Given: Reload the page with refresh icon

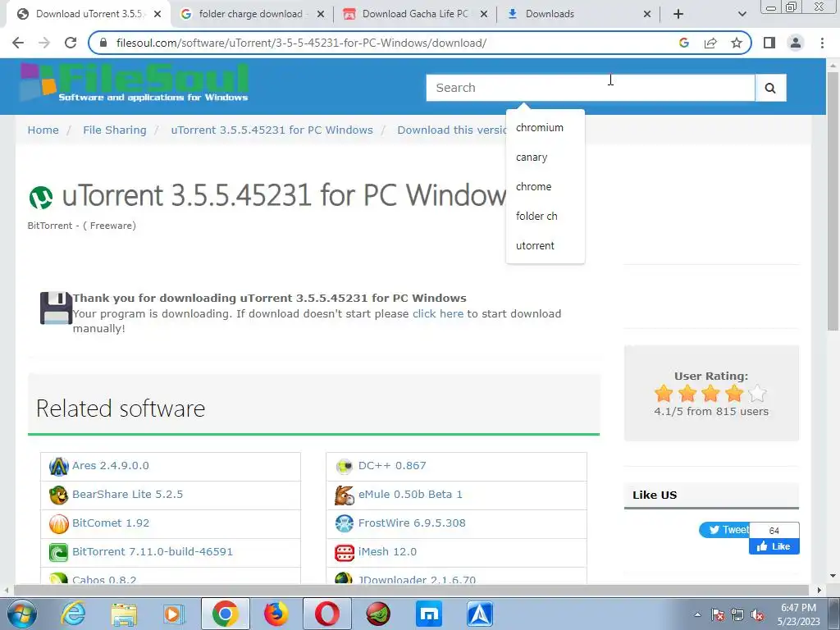Looking at the screenshot, I should pyautogui.click(x=71, y=43).
